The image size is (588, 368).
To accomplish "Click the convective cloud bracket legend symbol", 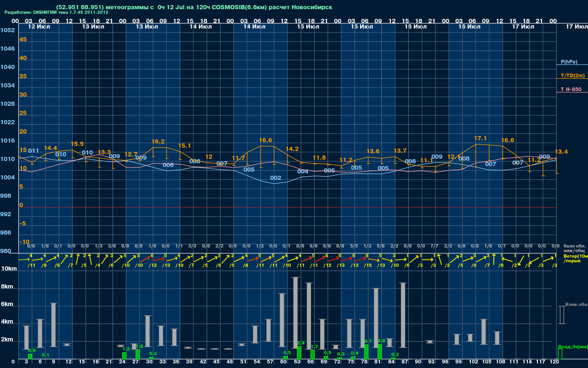I will coord(561,315).
